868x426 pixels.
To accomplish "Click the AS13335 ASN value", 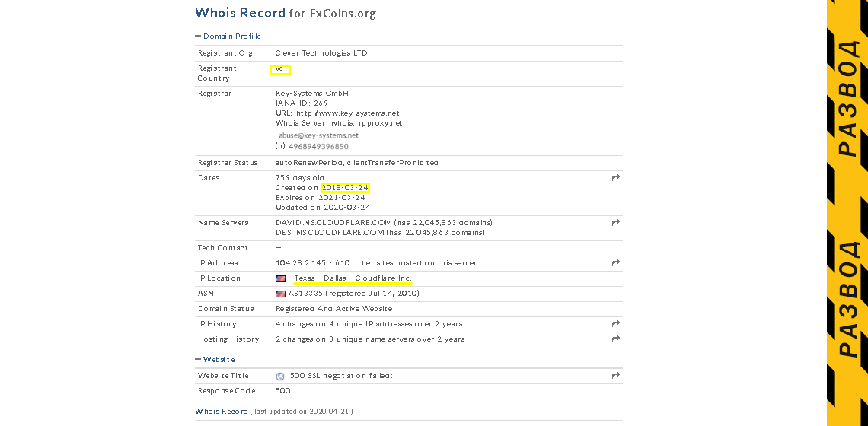I will (x=305, y=293).
